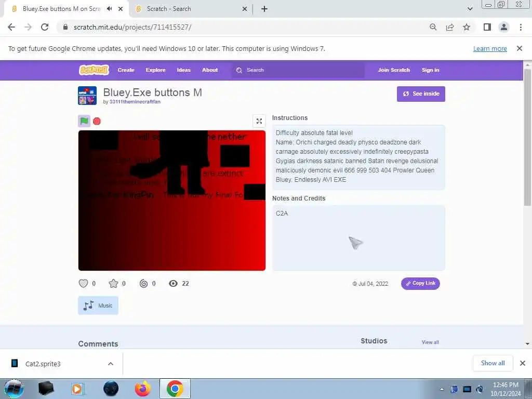Switch to the Scratch - Search tab
532x399 pixels.
pyautogui.click(x=191, y=9)
